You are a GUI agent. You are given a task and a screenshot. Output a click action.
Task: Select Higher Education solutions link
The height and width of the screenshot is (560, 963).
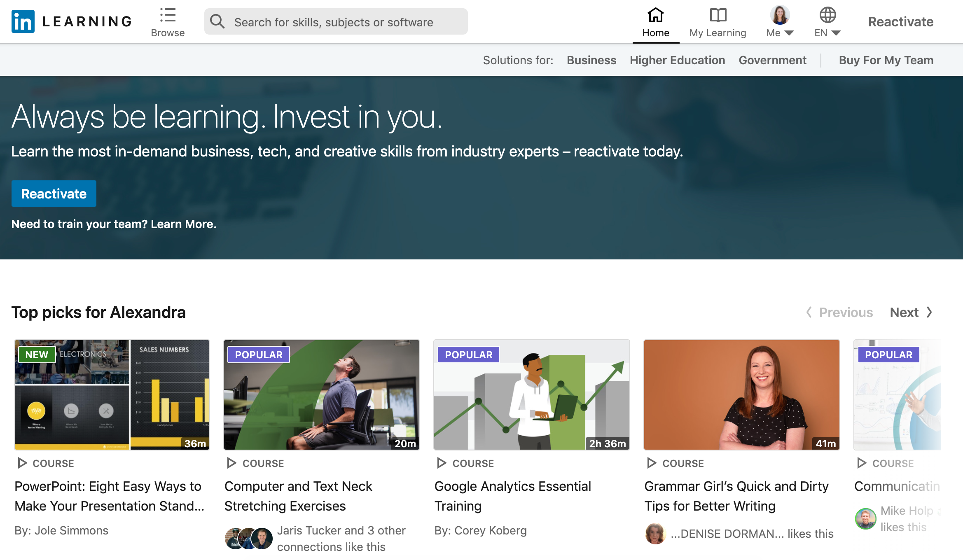point(677,60)
